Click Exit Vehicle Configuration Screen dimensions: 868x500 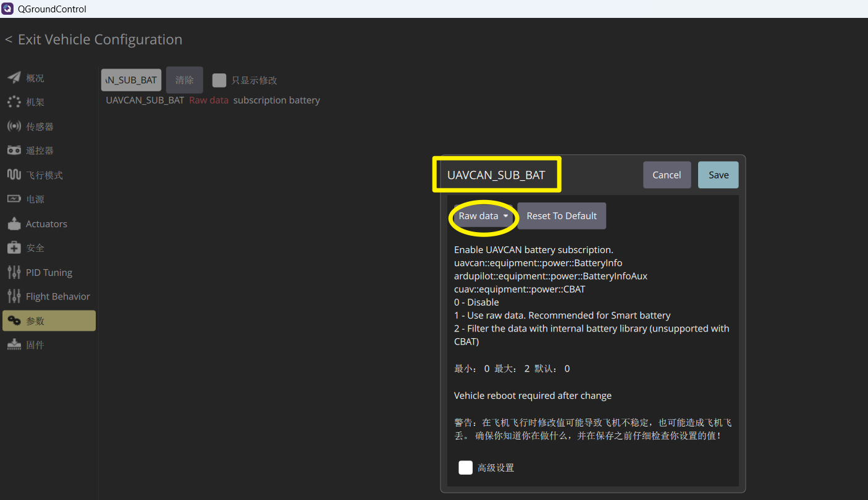pos(94,40)
